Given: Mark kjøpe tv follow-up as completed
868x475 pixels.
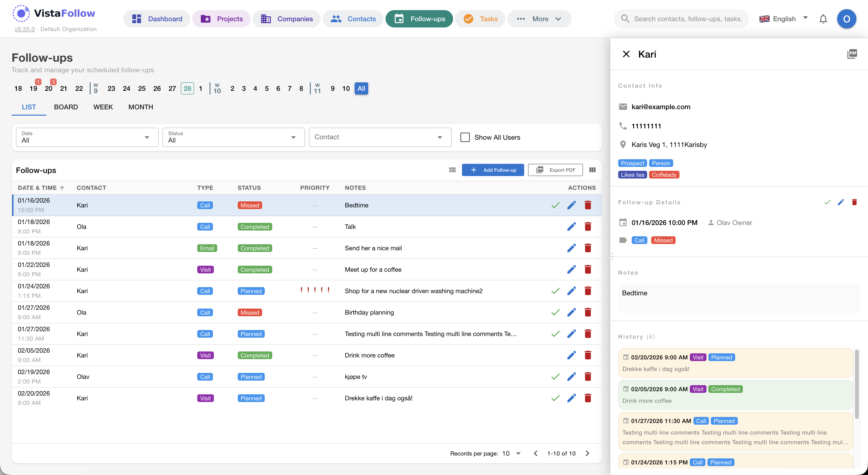Looking at the screenshot, I should [x=555, y=377].
